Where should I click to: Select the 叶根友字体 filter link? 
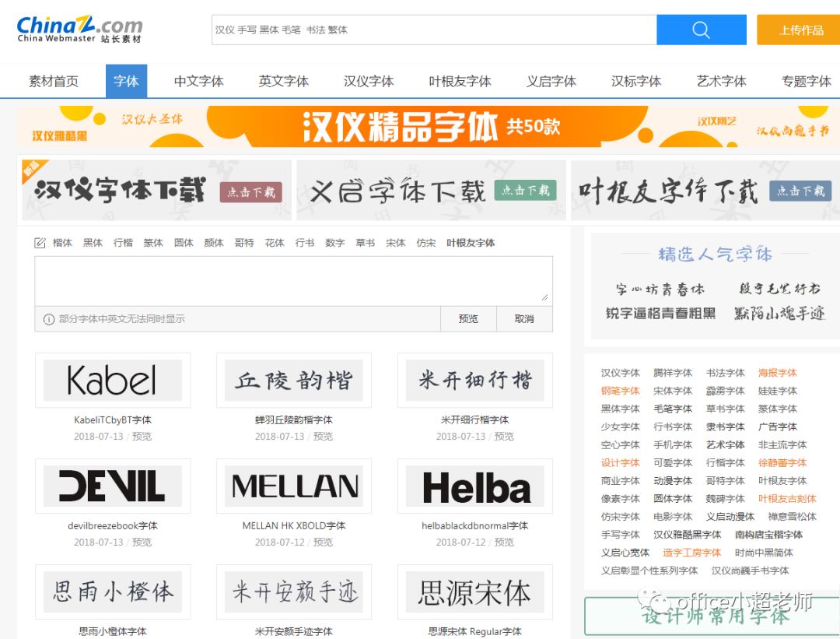pos(471,243)
